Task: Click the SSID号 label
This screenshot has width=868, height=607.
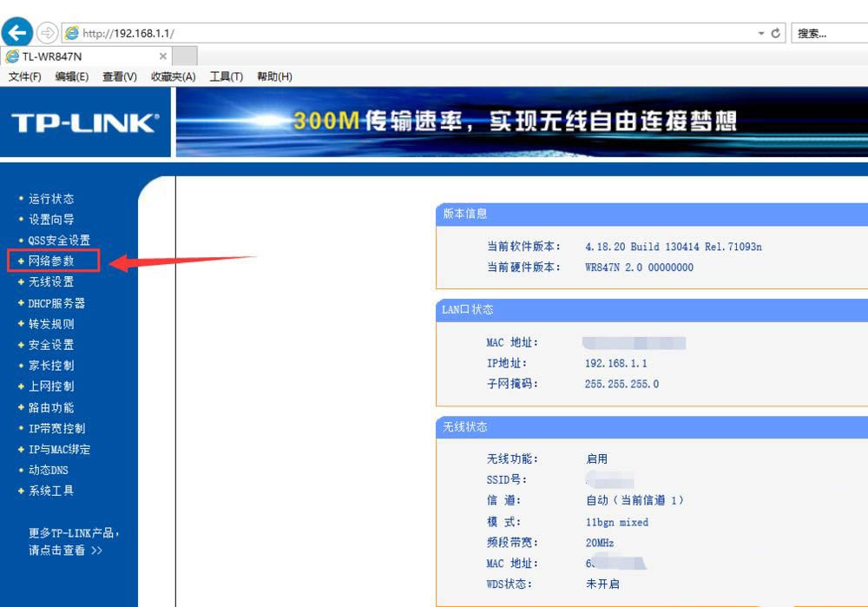Action: coord(507,479)
